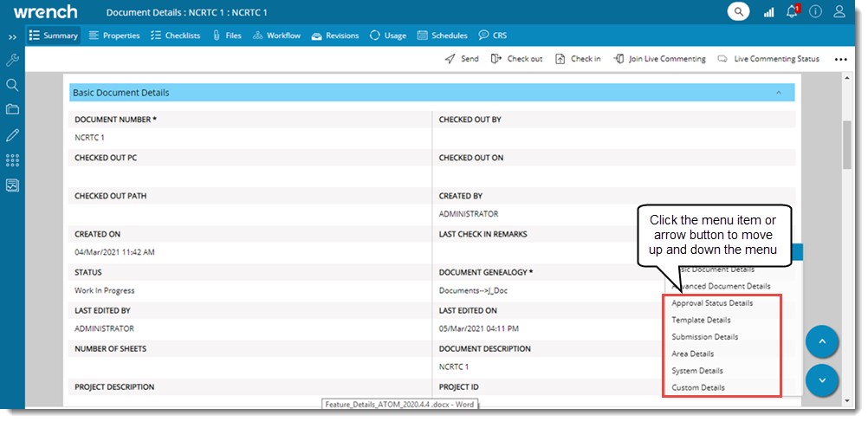Open the grid apps icon in sidebar
868x422 pixels.
[x=12, y=160]
